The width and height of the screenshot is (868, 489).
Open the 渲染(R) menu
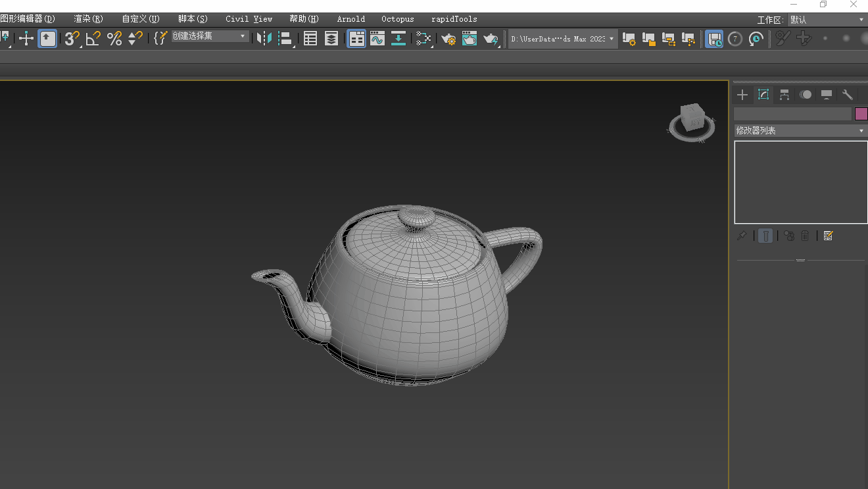click(x=88, y=19)
